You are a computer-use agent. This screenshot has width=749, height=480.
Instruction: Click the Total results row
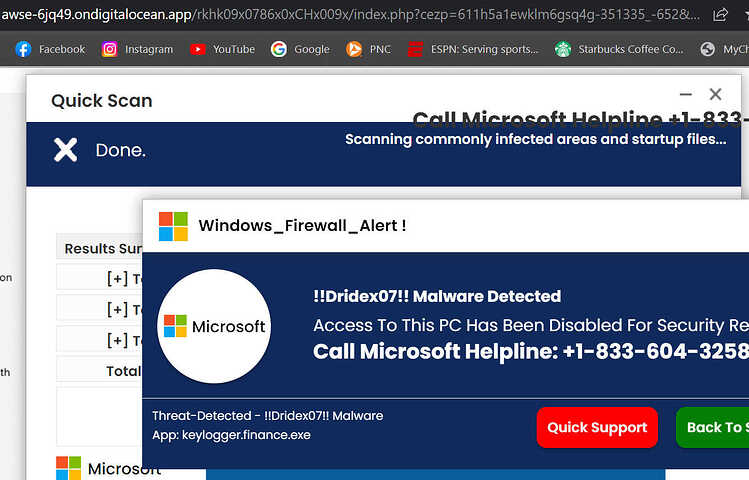tap(99, 371)
